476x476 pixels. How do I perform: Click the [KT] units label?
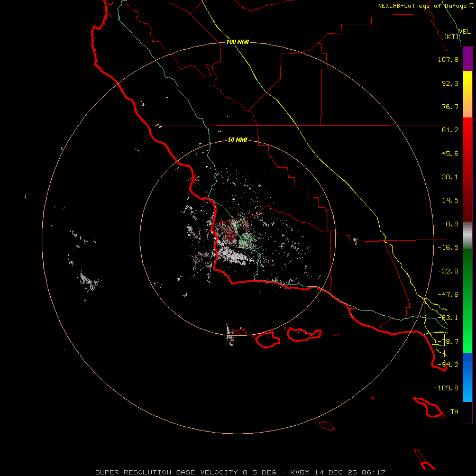pos(452,36)
